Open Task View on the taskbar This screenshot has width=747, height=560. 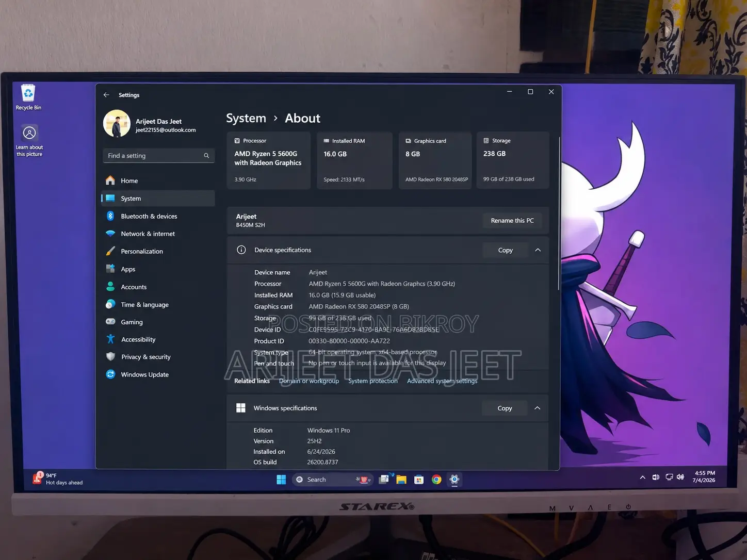click(x=384, y=480)
